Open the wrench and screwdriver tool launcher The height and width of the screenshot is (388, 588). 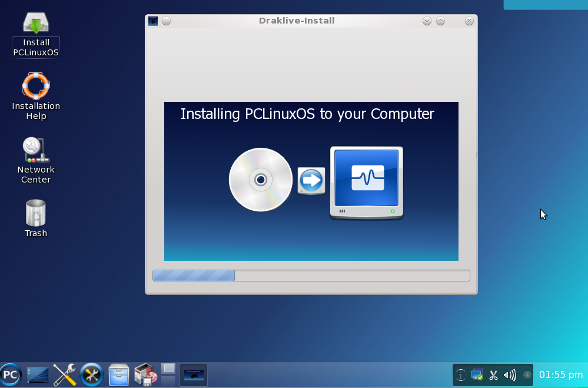point(65,374)
